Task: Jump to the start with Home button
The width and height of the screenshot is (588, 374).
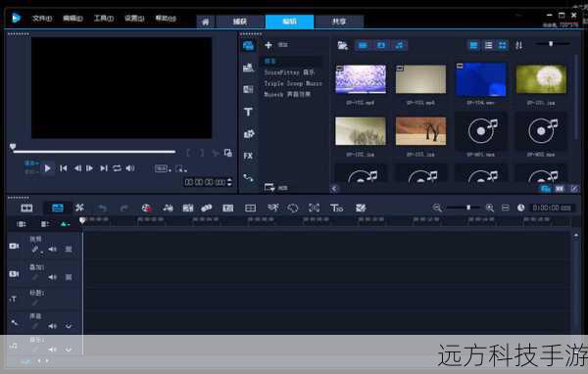Action: coord(64,168)
